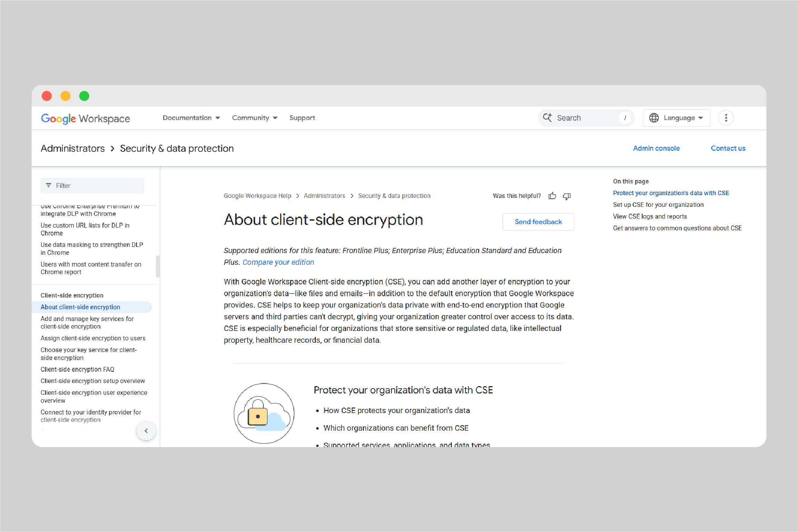Jump to View CSE logs and reports

click(x=650, y=217)
